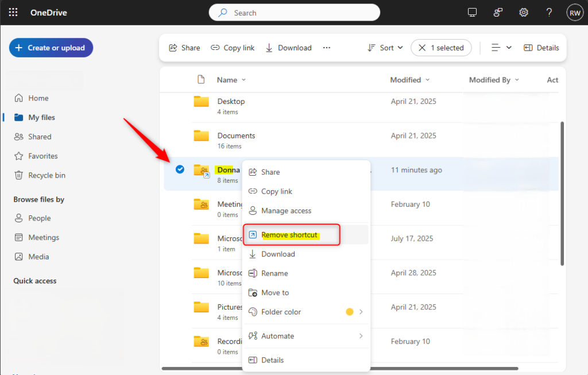Open the RW account avatar

pyautogui.click(x=575, y=13)
